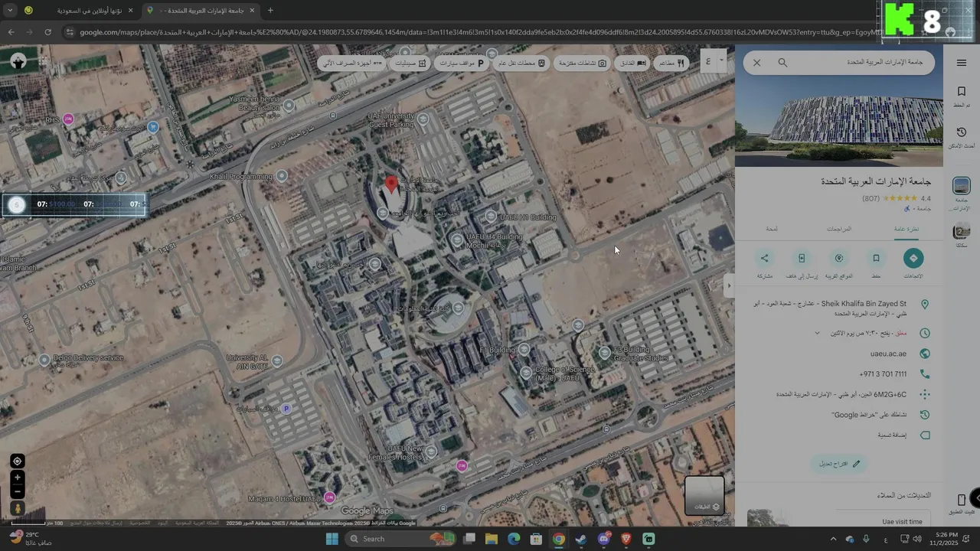This screenshot has width=980, height=551.
Task: Click the Maqam 4 Hostel UAEU marker
Action: tap(330, 497)
